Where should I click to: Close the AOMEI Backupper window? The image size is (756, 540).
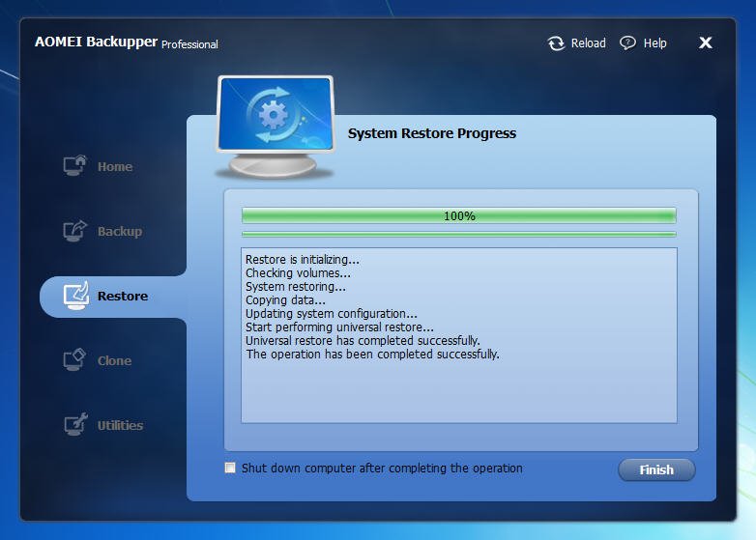[706, 43]
